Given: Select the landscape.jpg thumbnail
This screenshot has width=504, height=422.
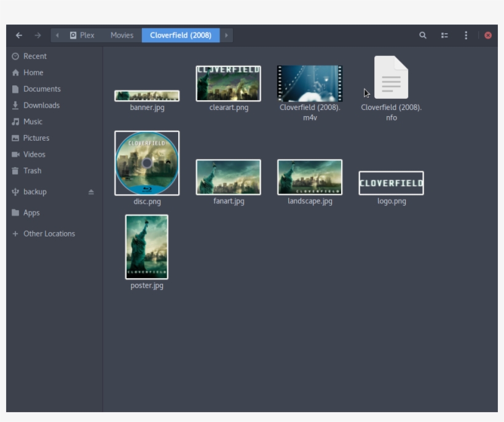Looking at the screenshot, I should pos(310,177).
